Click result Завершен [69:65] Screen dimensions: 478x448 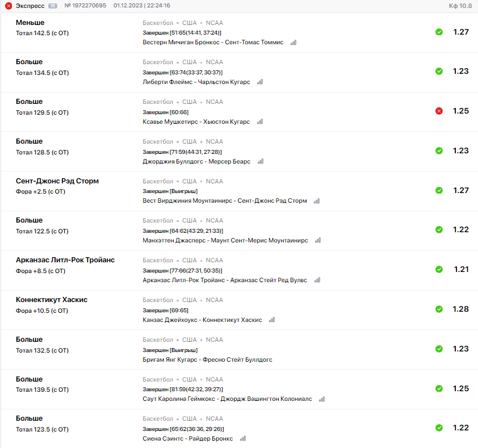coord(166,310)
